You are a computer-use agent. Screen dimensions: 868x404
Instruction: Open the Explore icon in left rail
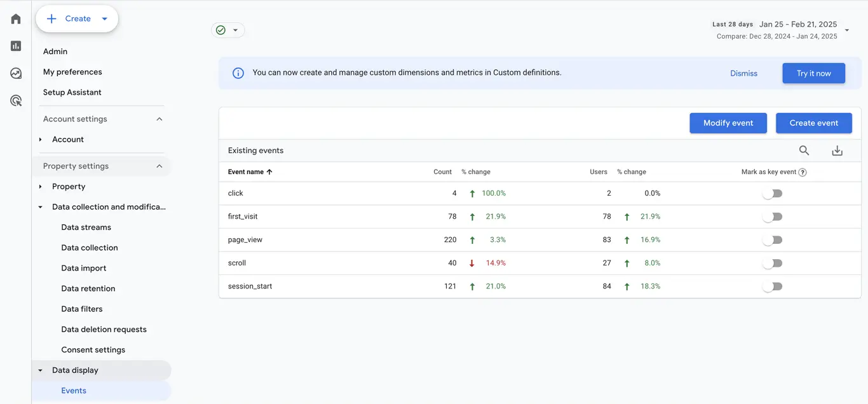[x=16, y=73]
